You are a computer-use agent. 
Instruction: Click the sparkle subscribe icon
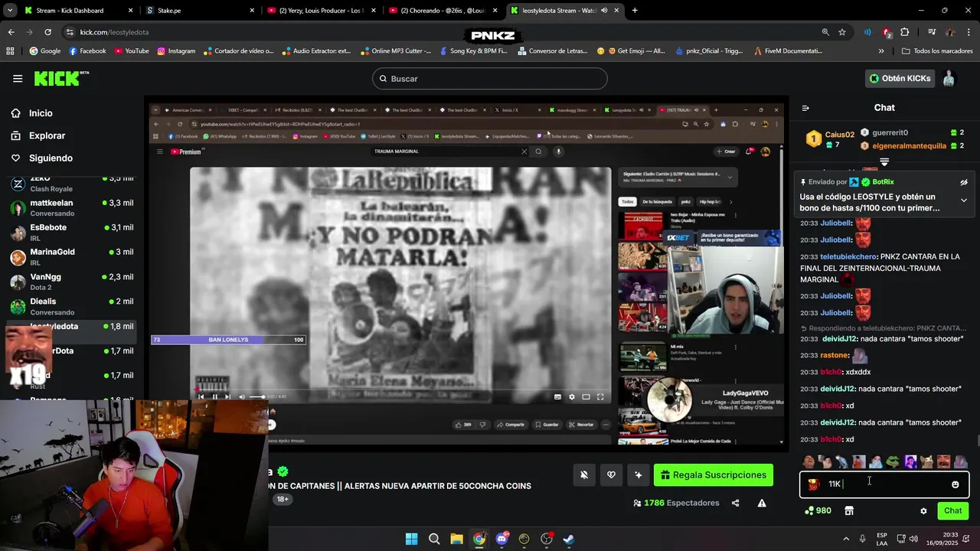coord(639,475)
